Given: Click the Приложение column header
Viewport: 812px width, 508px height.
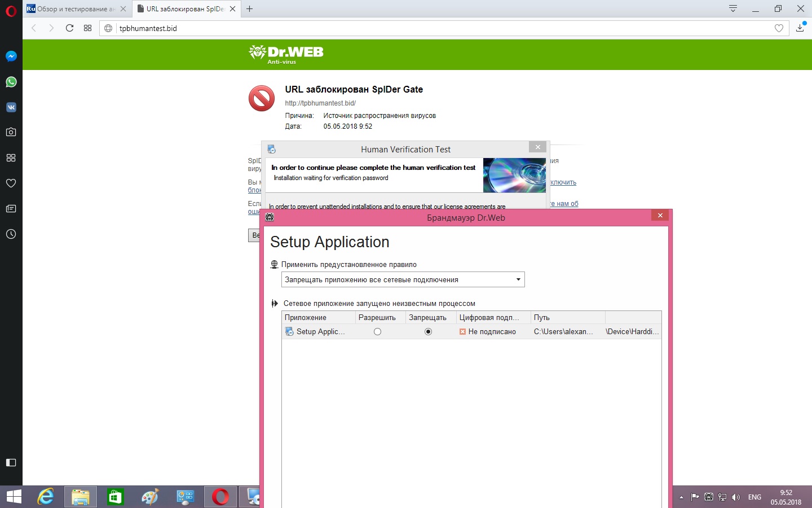Looking at the screenshot, I should 319,317.
